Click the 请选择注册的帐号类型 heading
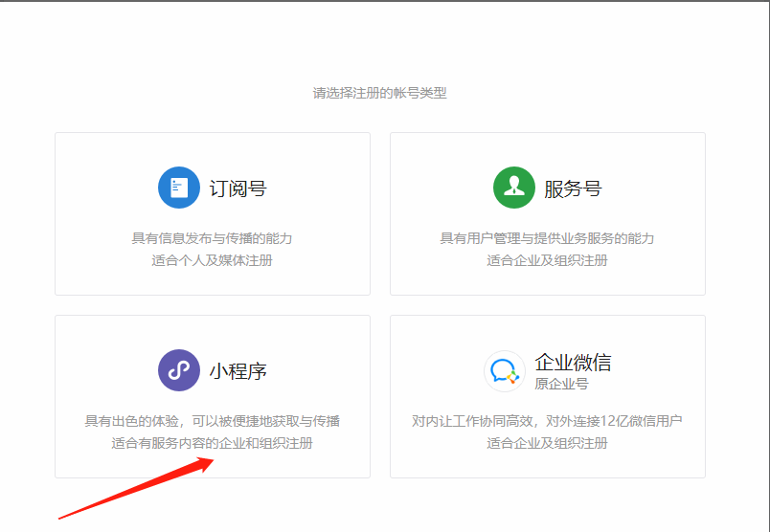This screenshot has height=532, width=770. tap(380, 93)
